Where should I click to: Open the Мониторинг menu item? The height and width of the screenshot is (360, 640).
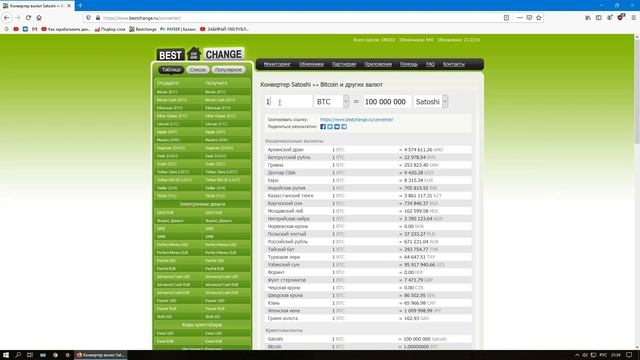[x=277, y=64]
